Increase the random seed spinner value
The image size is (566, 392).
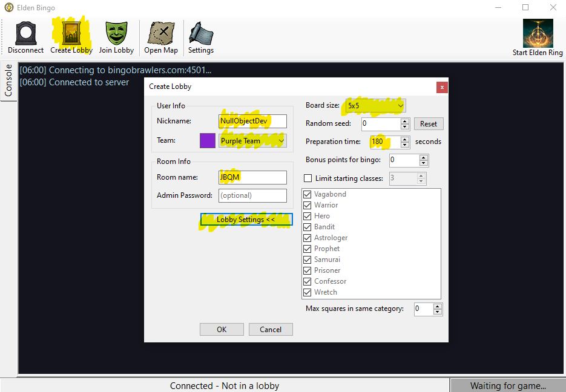click(405, 121)
